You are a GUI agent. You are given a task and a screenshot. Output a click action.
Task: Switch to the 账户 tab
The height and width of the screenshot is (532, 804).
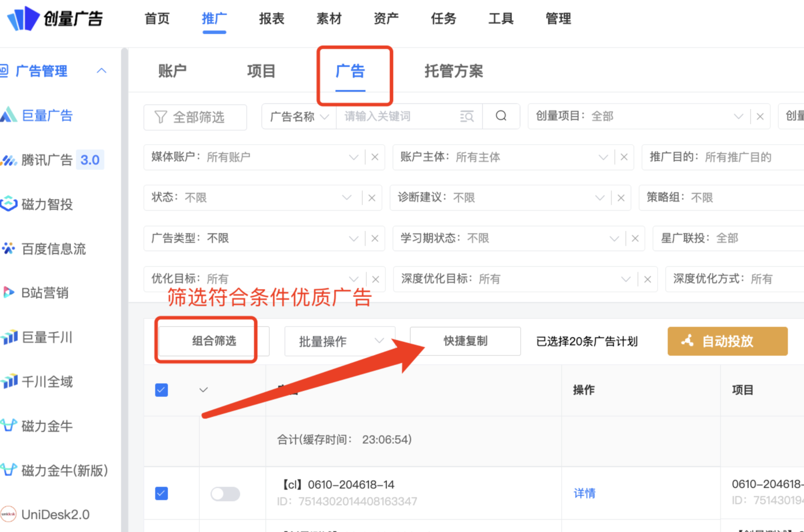pos(172,71)
